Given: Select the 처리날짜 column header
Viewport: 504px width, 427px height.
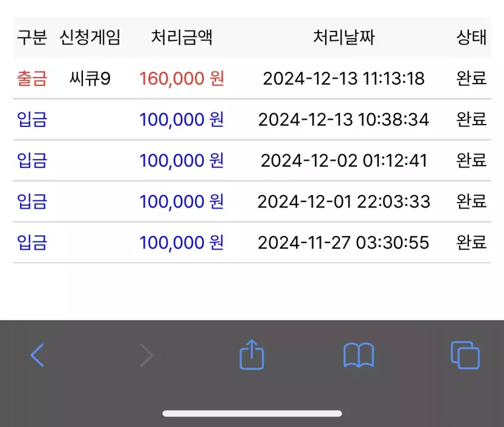Looking at the screenshot, I should click(x=344, y=37).
